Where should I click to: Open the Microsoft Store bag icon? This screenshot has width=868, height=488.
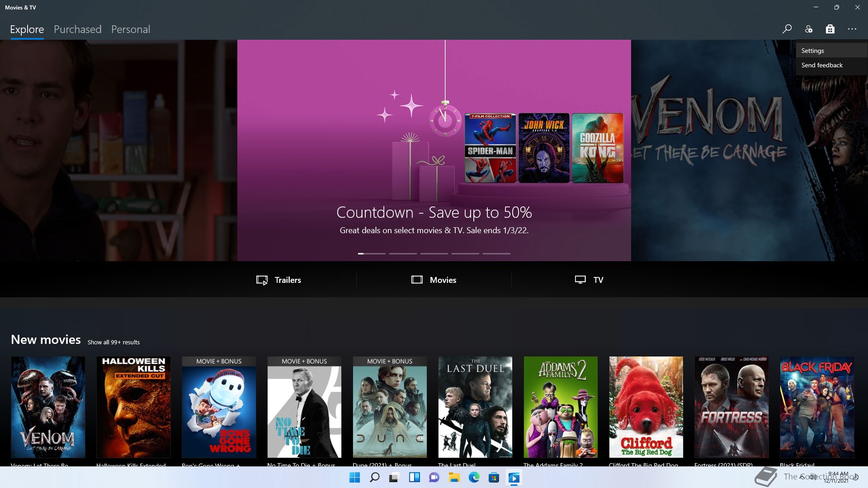(830, 29)
